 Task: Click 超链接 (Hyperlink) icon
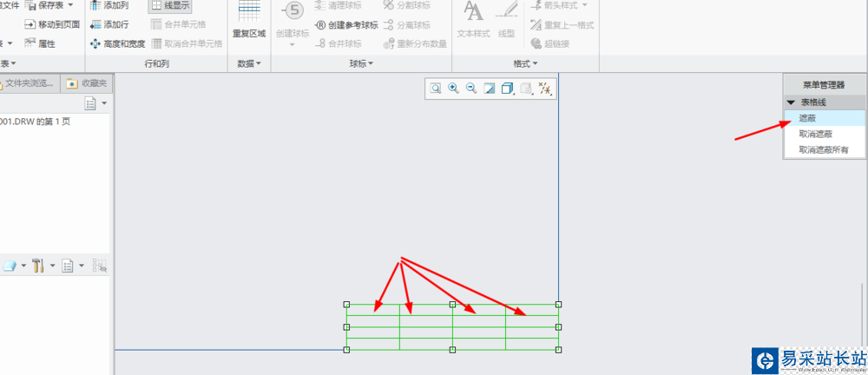[x=536, y=43]
